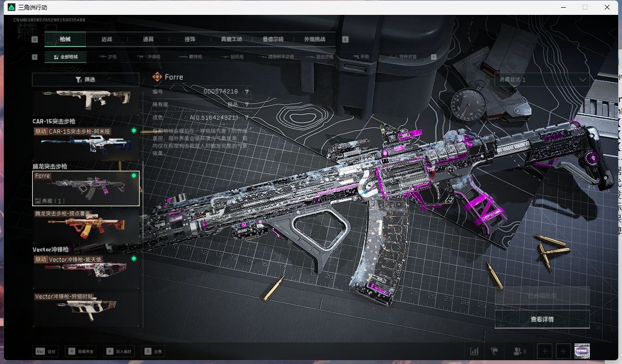Open the statistics bar chart icon
This screenshot has height=364, width=622.
pyautogui.click(x=474, y=352)
